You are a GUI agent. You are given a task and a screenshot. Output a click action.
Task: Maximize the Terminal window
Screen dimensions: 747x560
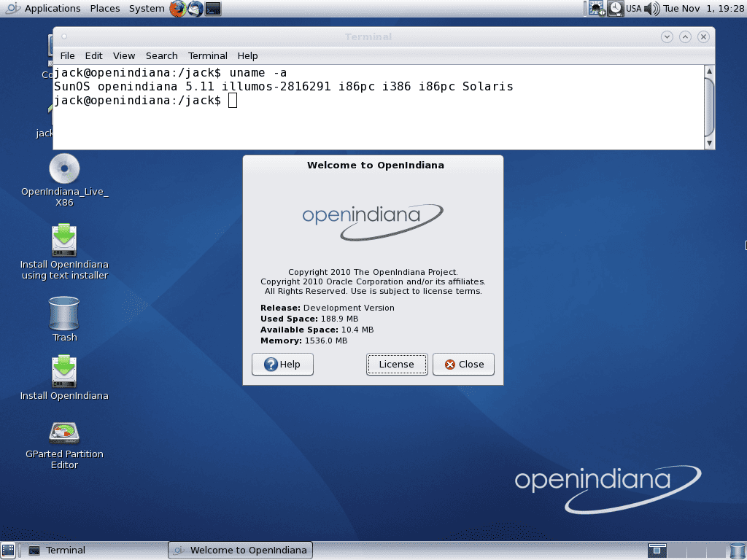click(x=685, y=36)
